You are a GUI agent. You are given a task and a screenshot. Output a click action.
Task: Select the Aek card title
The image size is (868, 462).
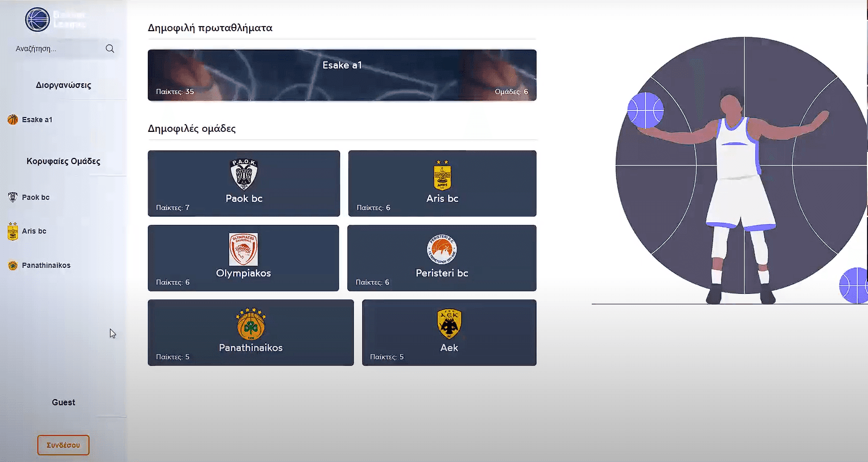coord(449,348)
